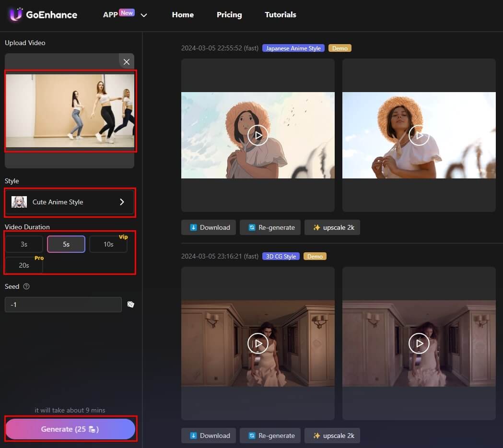Click into the Seed input field

(63, 305)
